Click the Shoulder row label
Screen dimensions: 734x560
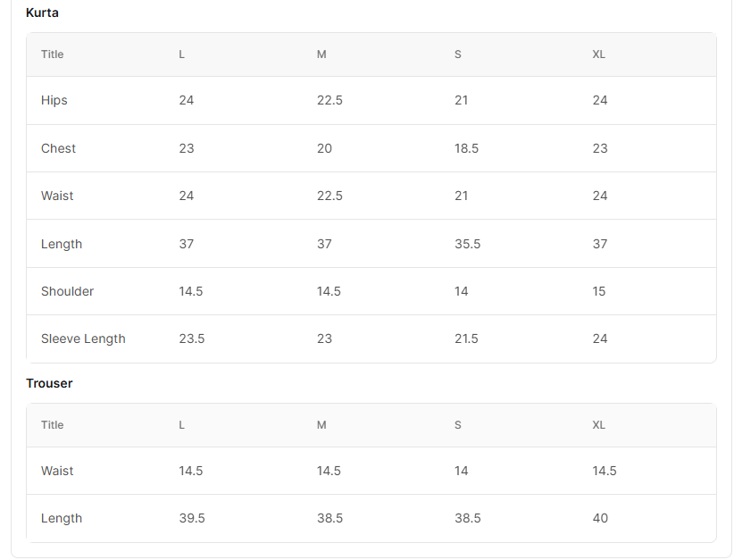[x=67, y=291]
